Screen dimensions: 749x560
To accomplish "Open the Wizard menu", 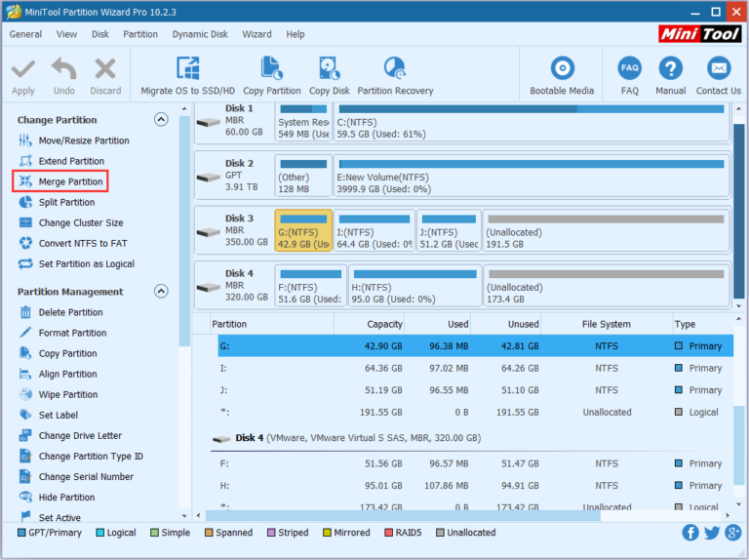I will (257, 34).
